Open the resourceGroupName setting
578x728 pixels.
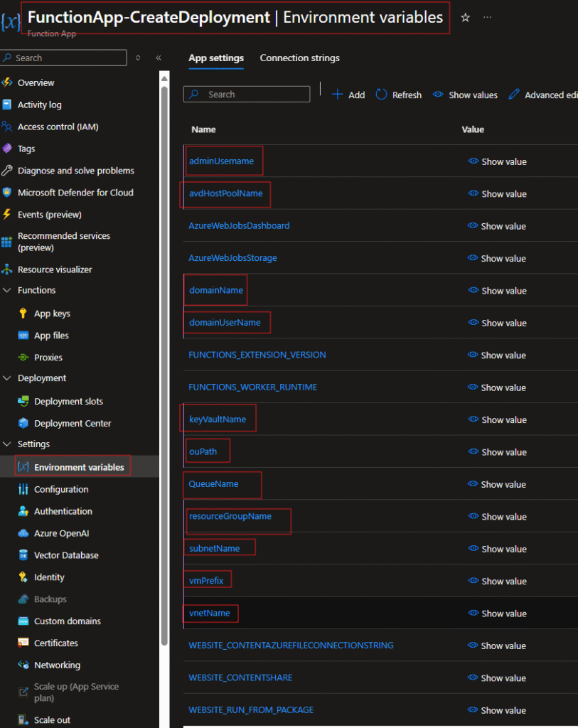pos(230,516)
